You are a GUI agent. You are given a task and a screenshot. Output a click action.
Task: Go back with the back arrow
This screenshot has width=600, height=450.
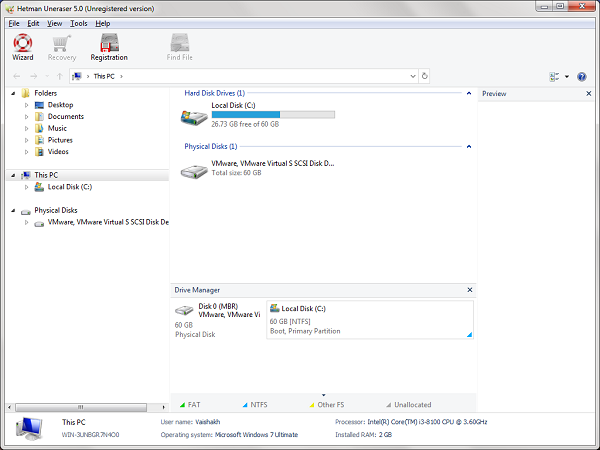[x=16, y=76]
